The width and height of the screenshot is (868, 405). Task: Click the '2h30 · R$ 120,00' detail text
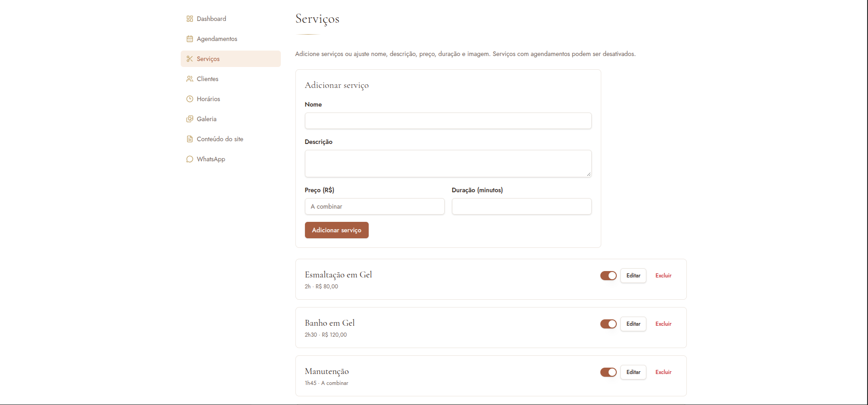pos(326,335)
